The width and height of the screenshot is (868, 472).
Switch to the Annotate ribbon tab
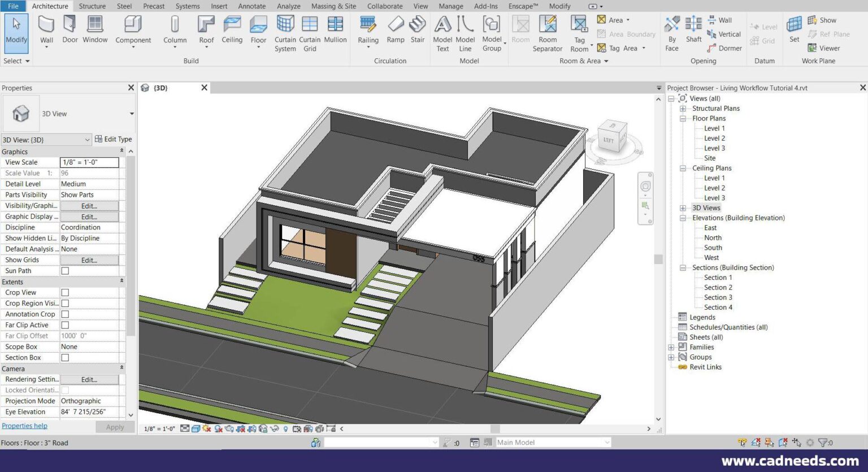[x=252, y=6]
